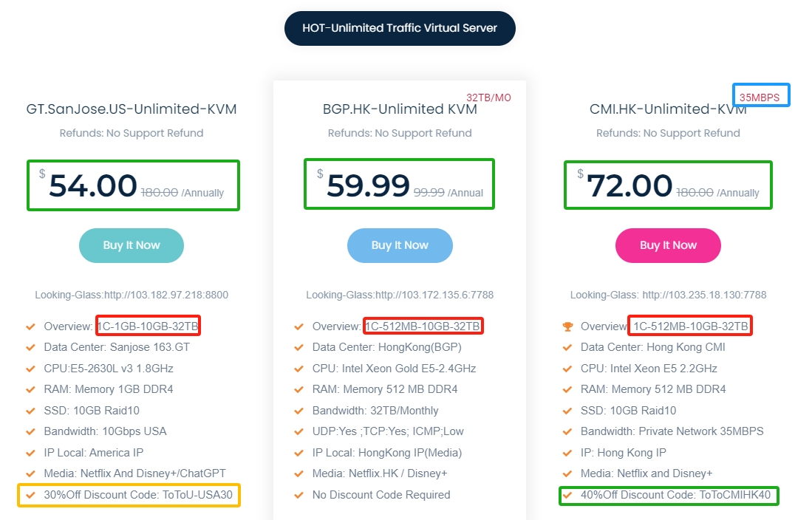812x520 pixels.
Task: Click checkmark beside Media: Netflix.HK / Disney+
Action: coord(298,473)
